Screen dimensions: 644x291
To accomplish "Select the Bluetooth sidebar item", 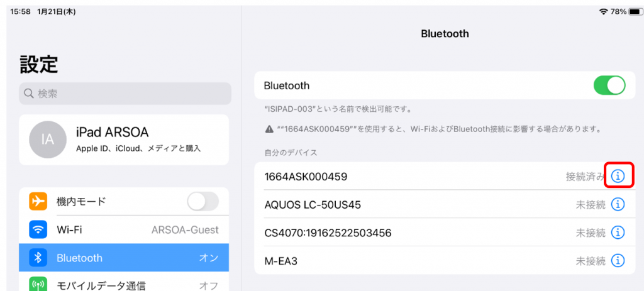I will 126,258.
